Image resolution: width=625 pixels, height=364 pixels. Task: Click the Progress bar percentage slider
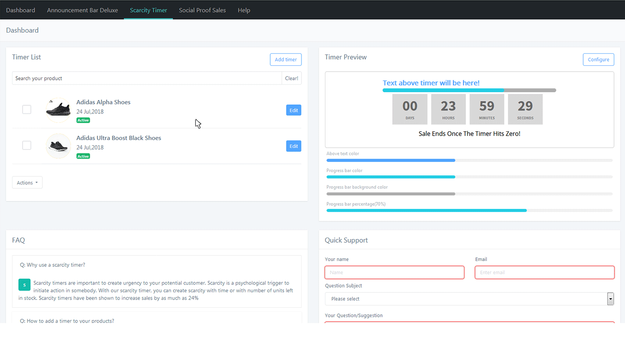click(x=469, y=211)
